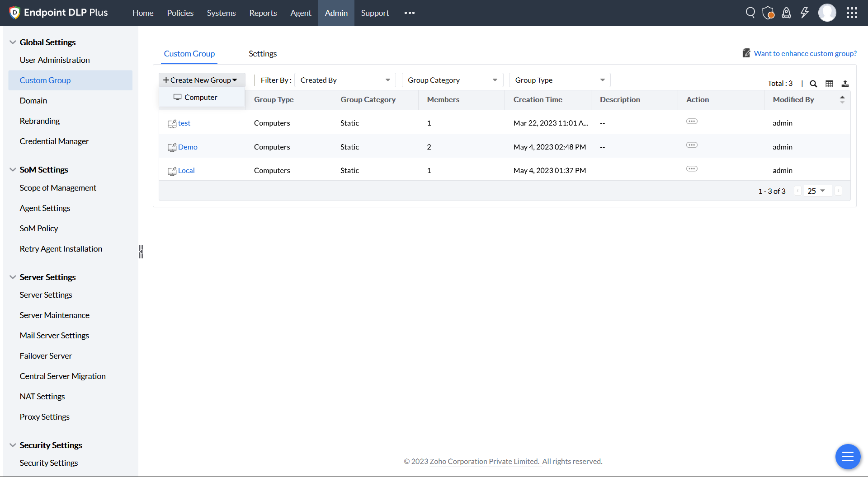Open the Local group link

186,170
